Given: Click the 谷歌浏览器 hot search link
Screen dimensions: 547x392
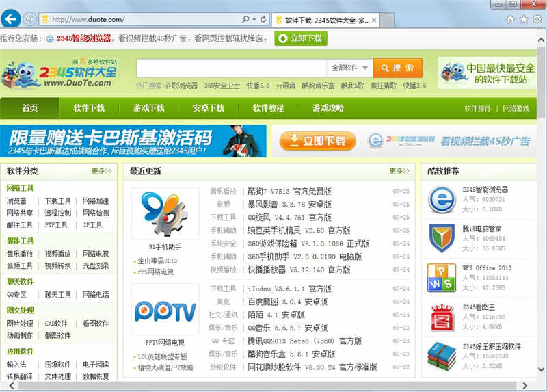Looking at the screenshot, I should pos(181,86).
